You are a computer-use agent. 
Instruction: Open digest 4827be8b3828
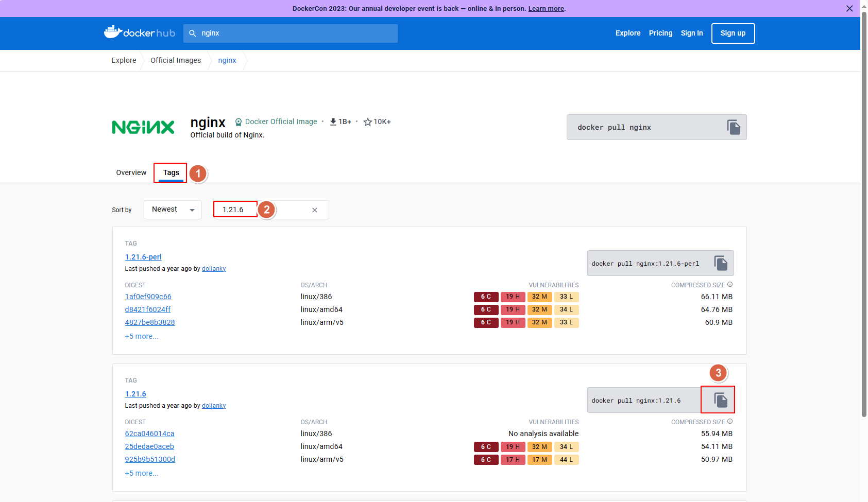pyautogui.click(x=150, y=322)
